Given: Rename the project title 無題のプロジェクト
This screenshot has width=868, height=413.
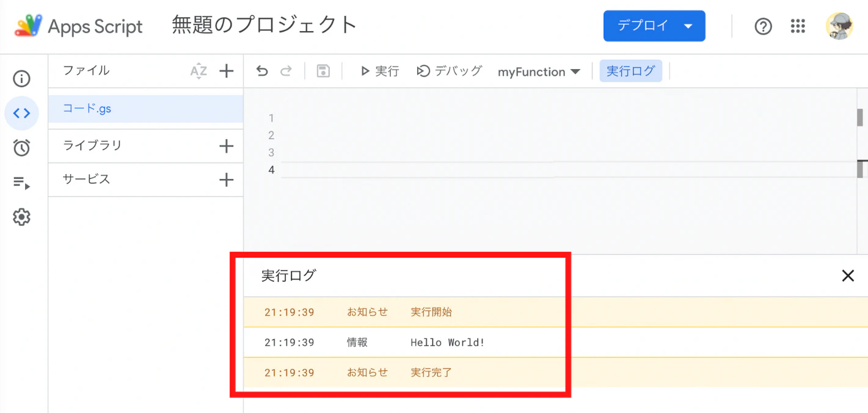Looking at the screenshot, I should 264,26.
